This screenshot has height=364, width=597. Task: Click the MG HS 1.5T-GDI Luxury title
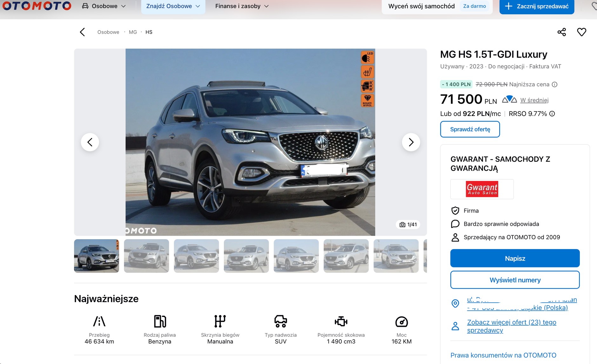tap(493, 54)
